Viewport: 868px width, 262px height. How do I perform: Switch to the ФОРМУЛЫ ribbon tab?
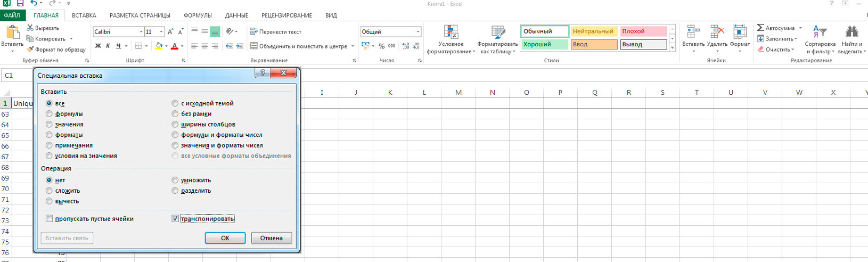pos(198,15)
